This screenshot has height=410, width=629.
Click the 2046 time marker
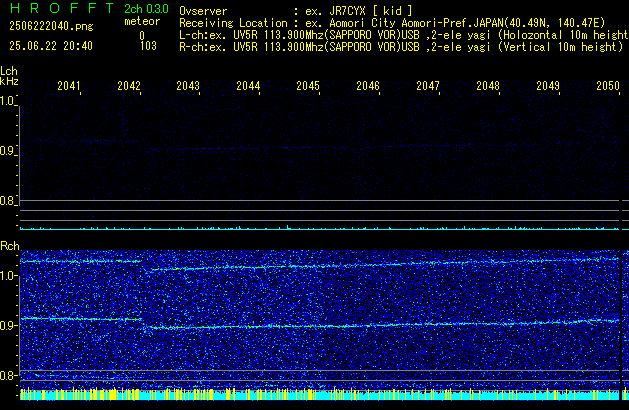[368, 86]
